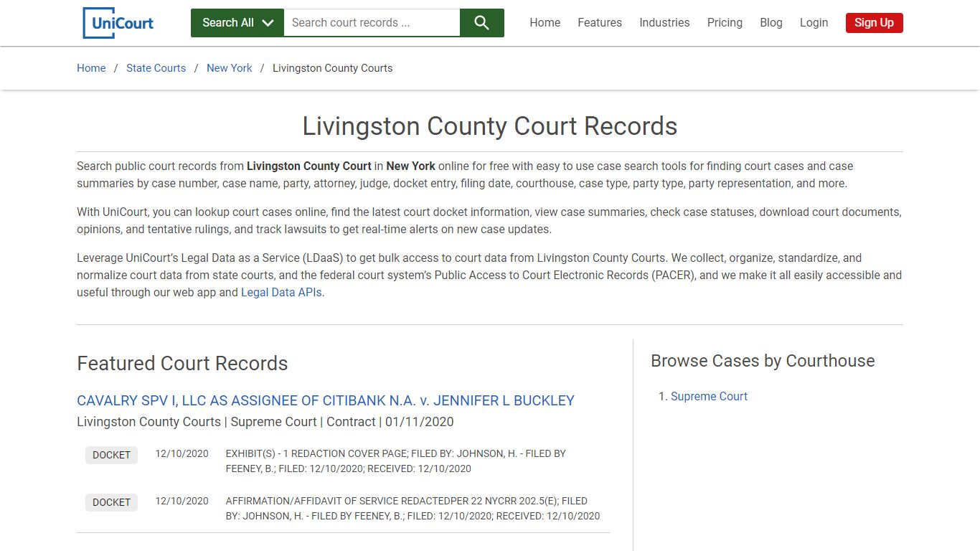The width and height of the screenshot is (980, 551).
Task: Open the Pricing page
Action: pyautogui.click(x=725, y=23)
